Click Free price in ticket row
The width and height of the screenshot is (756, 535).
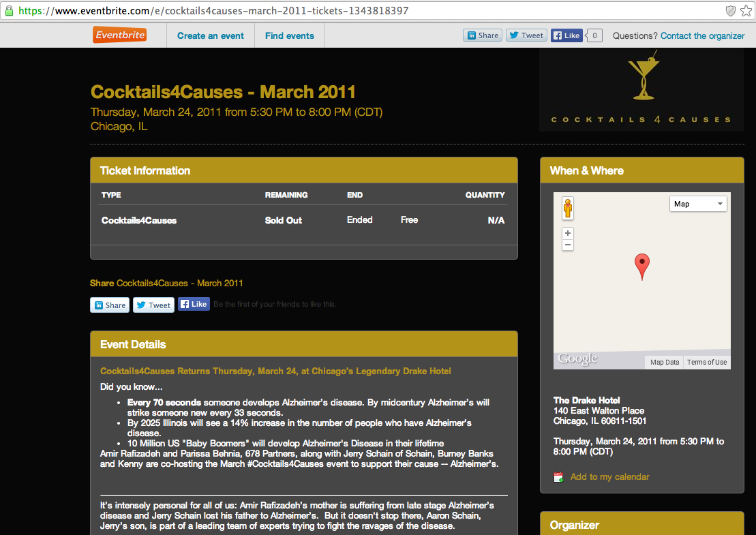click(409, 219)
